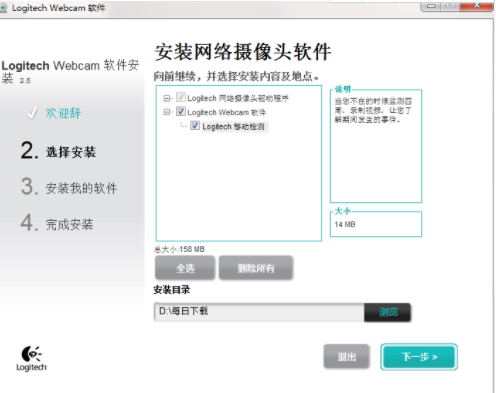Click the heading 安装网络摄像头软件

pyautogui.click(x=243, y=52)
